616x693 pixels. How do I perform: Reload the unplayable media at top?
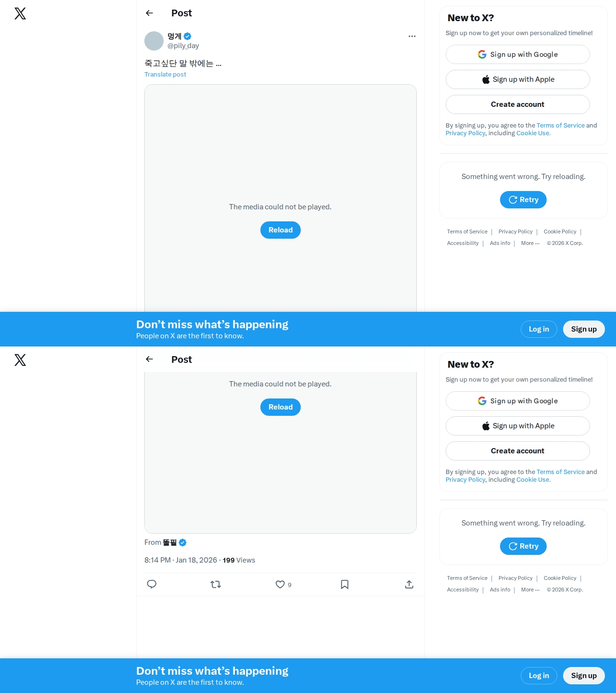(281, 230)
